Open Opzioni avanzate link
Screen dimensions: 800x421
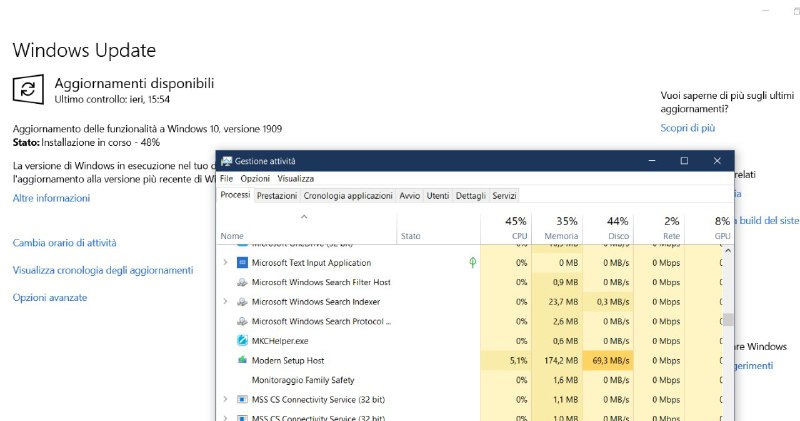[50, 298]
